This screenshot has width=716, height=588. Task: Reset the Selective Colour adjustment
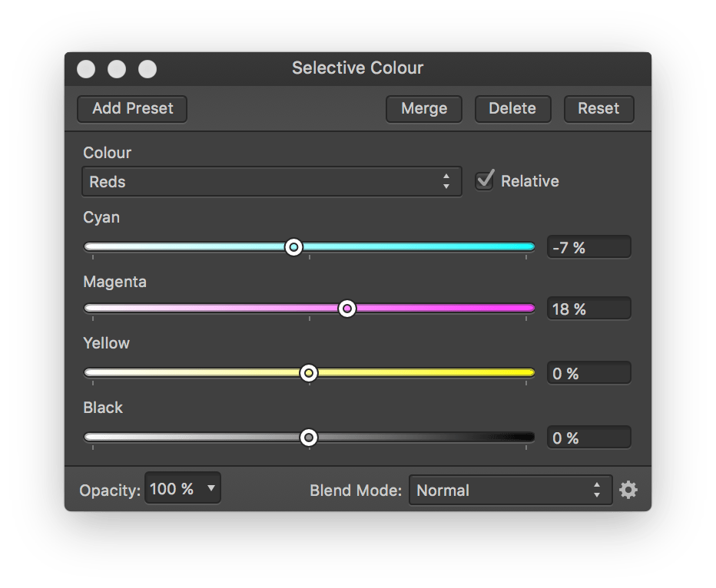[598, 108]
